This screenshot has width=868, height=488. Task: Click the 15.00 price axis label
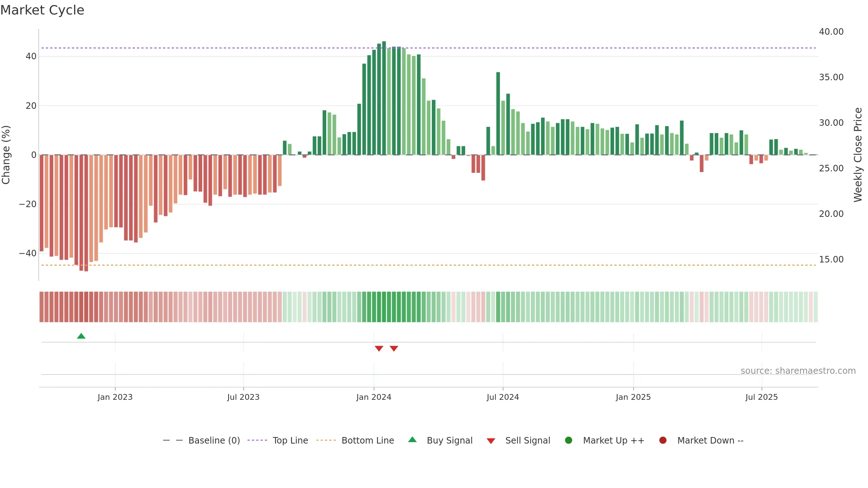831,260
